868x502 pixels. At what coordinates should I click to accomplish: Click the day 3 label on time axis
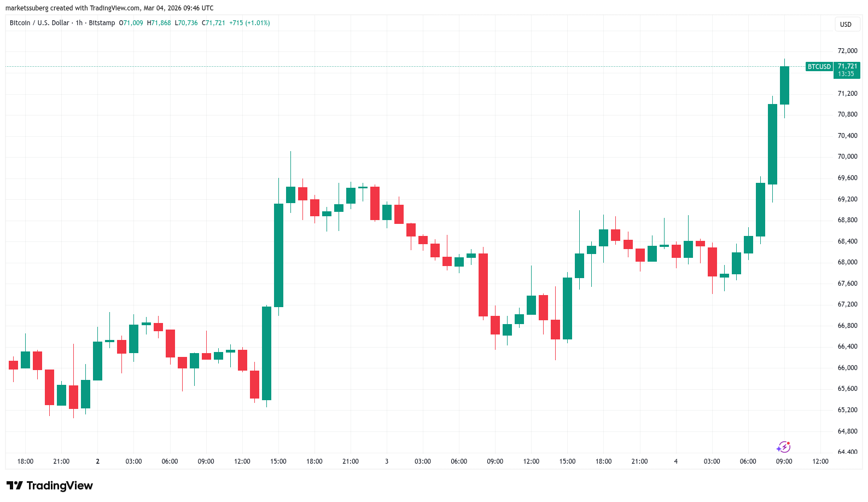(387, 461)
